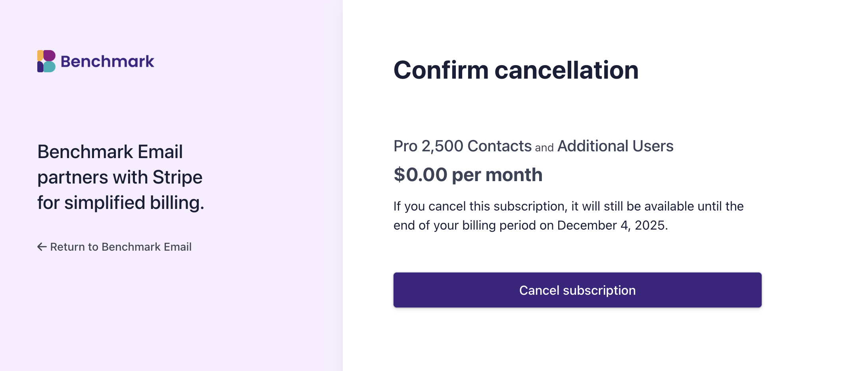868x371 pixels.
Task: Return to Benchmark Email
Action: 121,247
